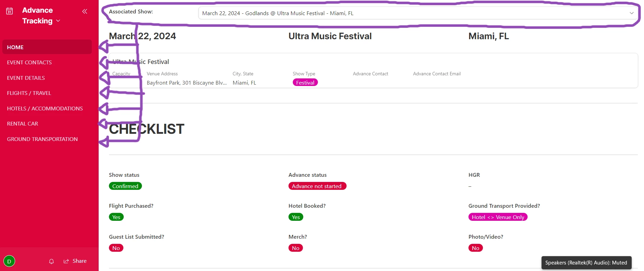Click the Miami, FL large heading

click(489, 36)
